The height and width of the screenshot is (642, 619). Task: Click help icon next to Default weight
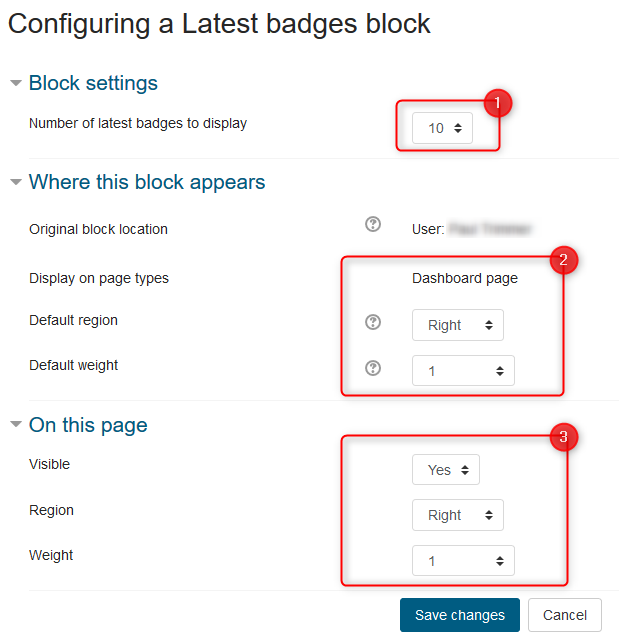click(373, 368)
